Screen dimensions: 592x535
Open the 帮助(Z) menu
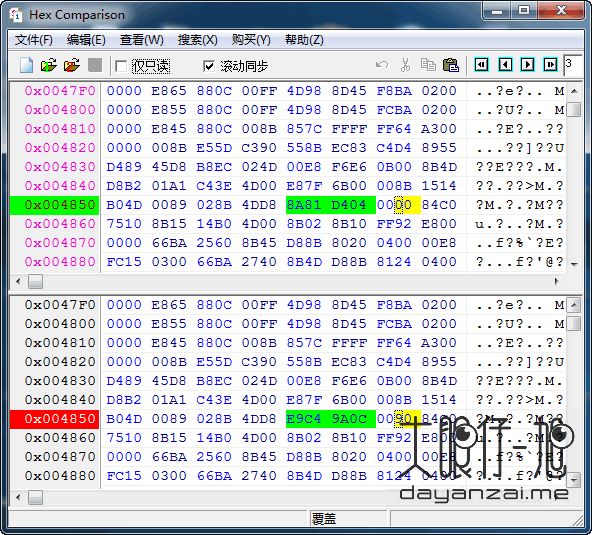pyautogui.click(x=304, y=40)
